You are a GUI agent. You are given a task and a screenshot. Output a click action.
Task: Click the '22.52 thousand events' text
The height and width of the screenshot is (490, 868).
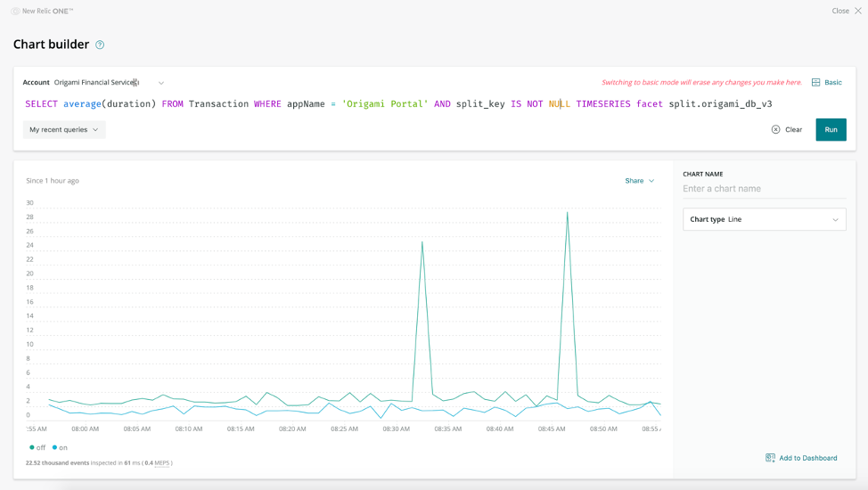click(57, 463)
